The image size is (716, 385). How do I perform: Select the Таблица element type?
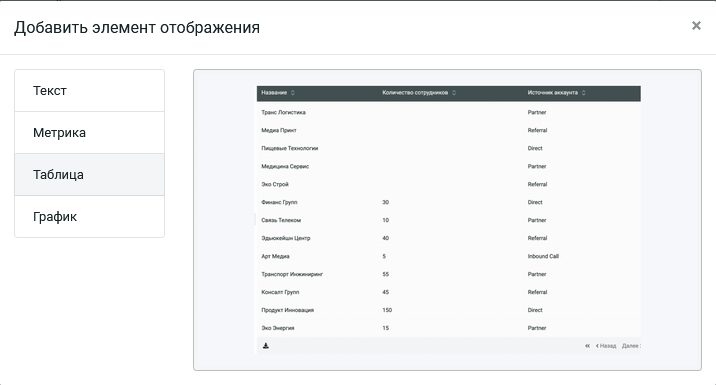(x=90, y=174)
